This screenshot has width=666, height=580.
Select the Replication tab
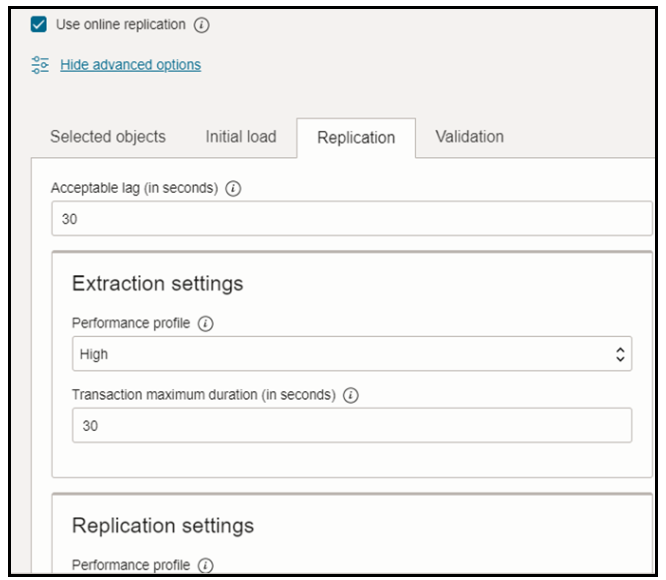point(356,138)
